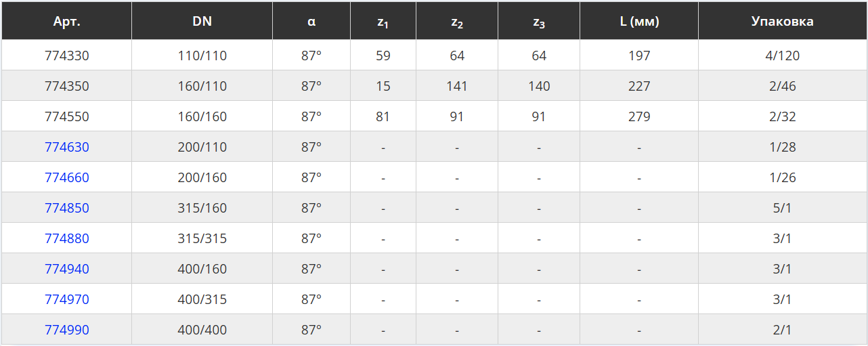Click the α angle column header

tap(311, 21)
